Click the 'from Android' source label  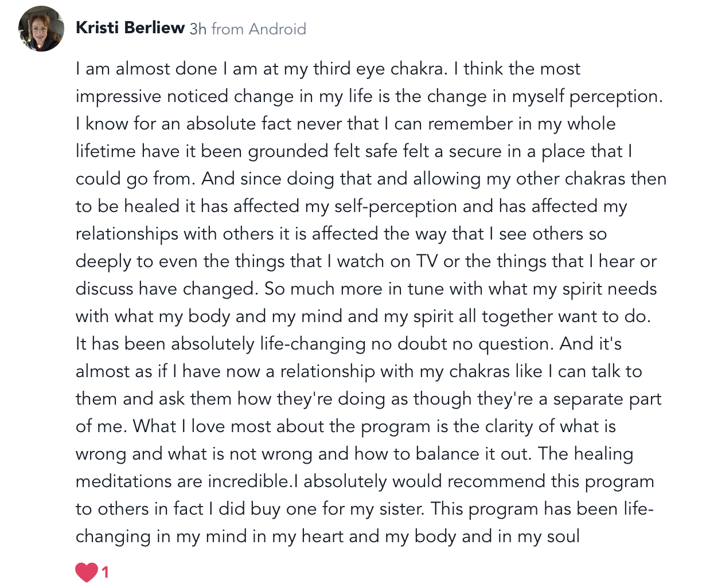tap(259, 29)
